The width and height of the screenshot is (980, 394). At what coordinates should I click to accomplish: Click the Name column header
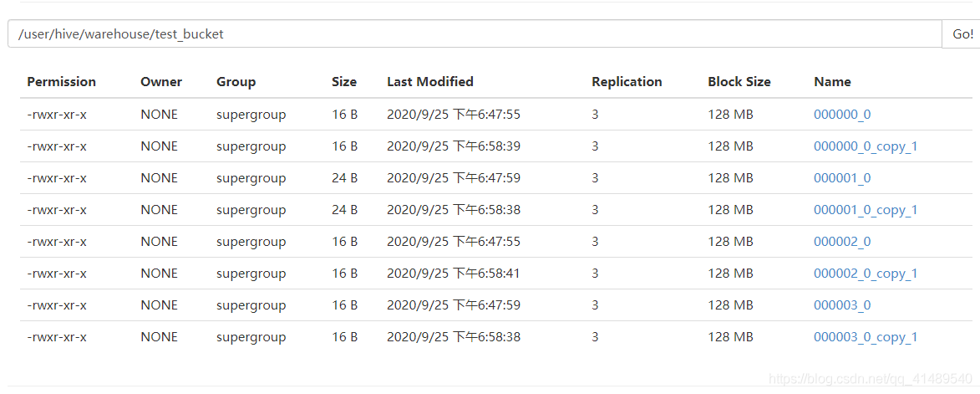(x=832, y=82)
